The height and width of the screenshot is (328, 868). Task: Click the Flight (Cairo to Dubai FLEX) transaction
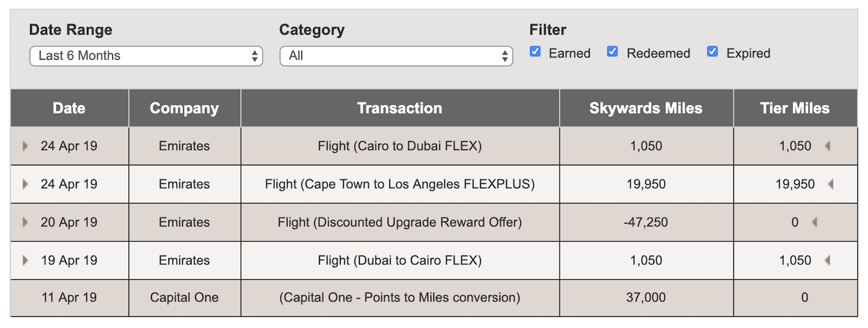pyautogui.click(x=399, y=146)
